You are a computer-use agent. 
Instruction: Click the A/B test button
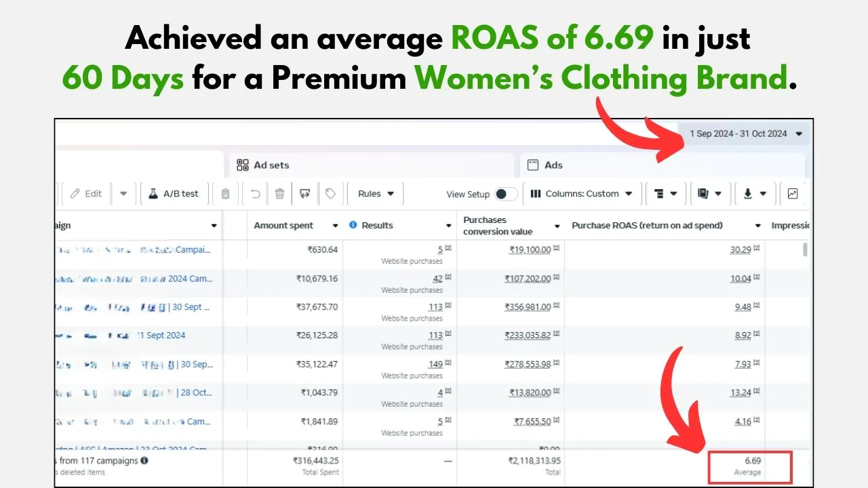(174, 194)
